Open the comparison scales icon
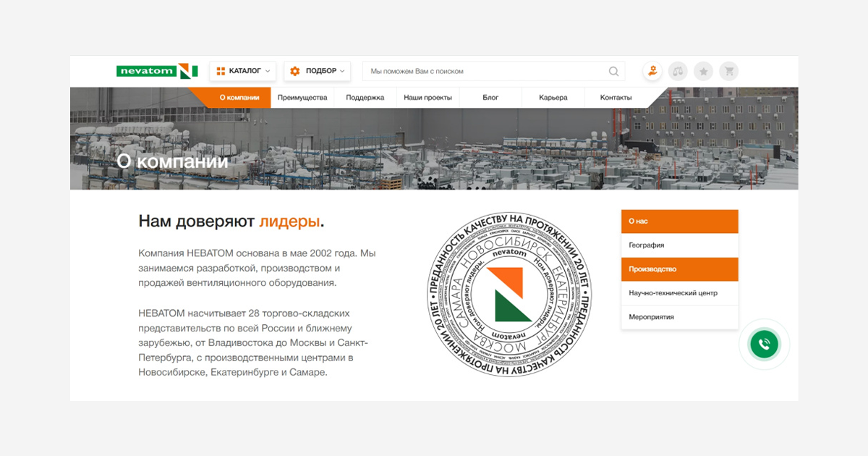The width and height of the screenshot is (868, 456). point(678,71)
